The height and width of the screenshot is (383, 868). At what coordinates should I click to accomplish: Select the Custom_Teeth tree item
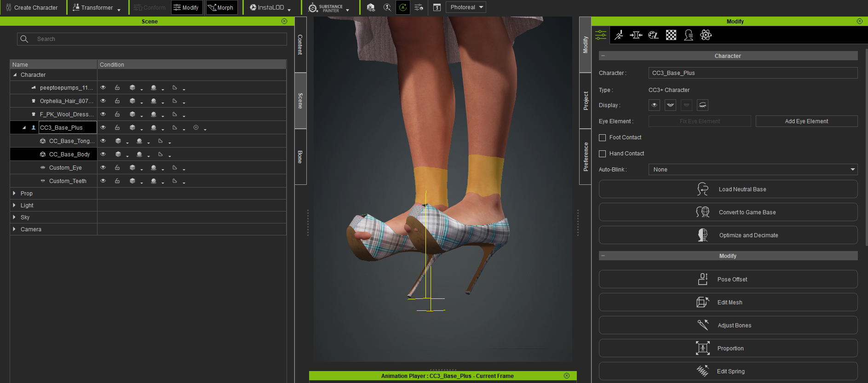point(68,181)
